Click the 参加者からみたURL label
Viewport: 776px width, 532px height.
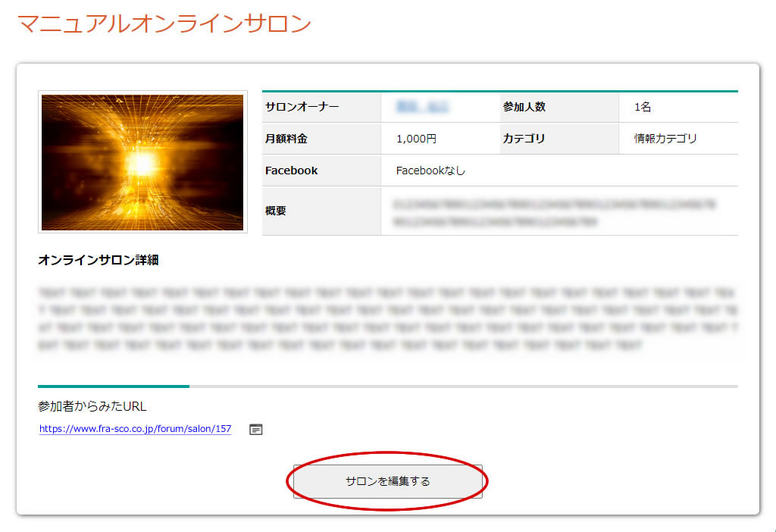pos(92,406)
